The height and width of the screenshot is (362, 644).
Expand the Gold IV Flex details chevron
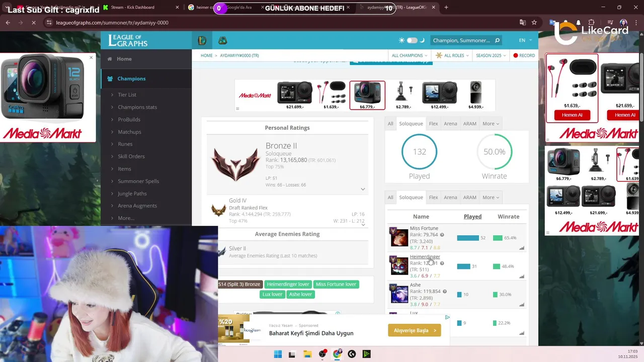click(363, 224)
